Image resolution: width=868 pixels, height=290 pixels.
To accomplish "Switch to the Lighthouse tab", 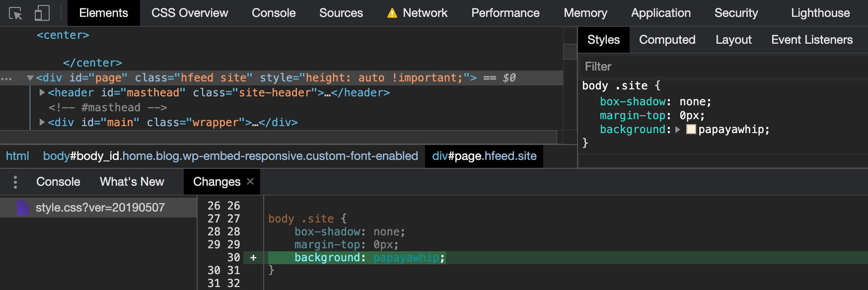I will (820, 13).
